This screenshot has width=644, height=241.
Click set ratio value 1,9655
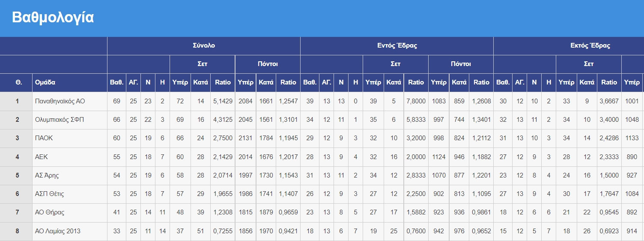pos(223,194)
